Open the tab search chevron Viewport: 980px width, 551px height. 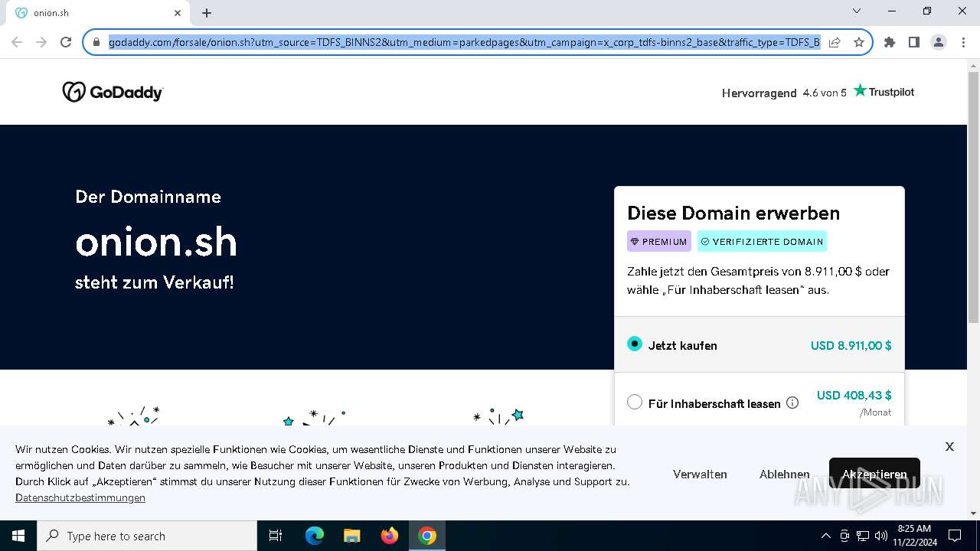857,11
